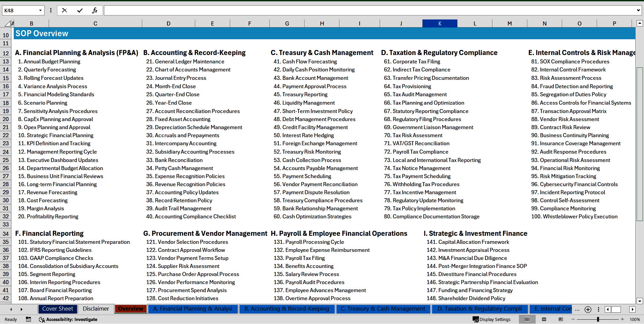Add a new sheet with plus icon
644x324 pixels.
(588, 309)
